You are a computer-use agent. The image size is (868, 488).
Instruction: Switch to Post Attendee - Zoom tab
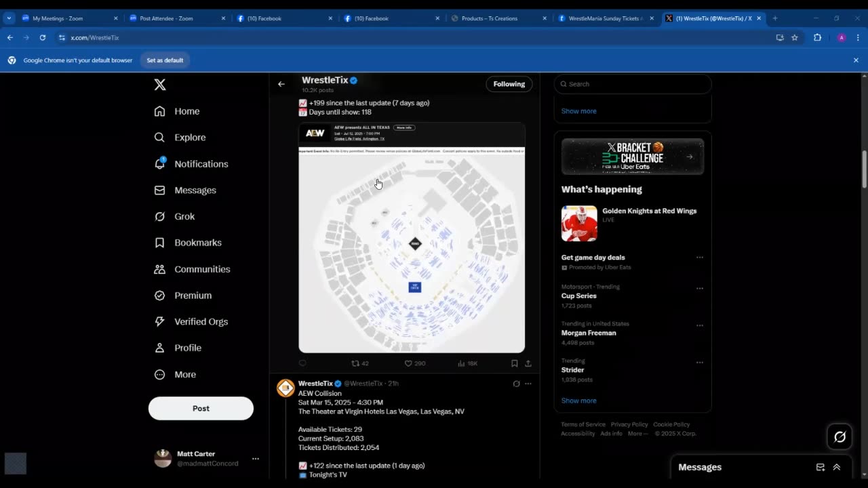coord(176,18)
